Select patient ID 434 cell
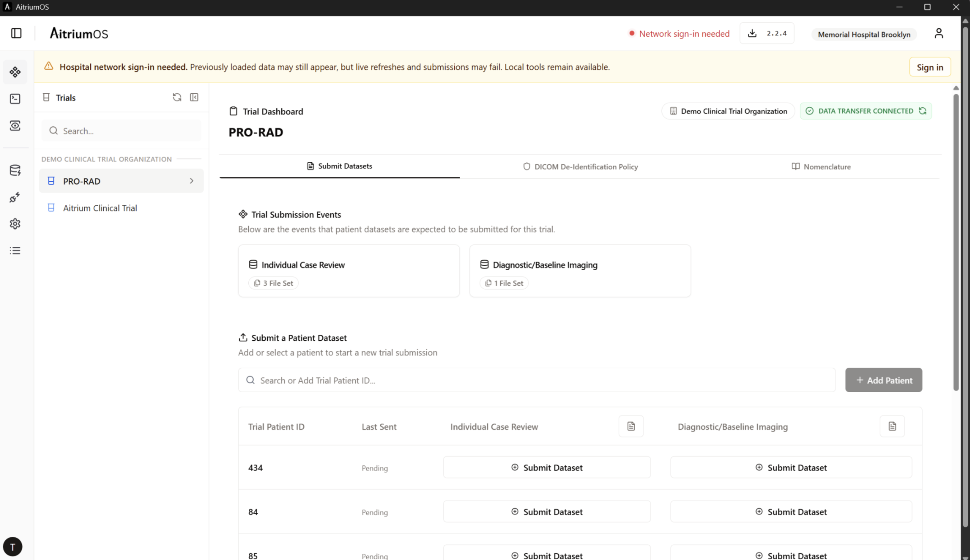970x560 pixels. tap(255, 468)
